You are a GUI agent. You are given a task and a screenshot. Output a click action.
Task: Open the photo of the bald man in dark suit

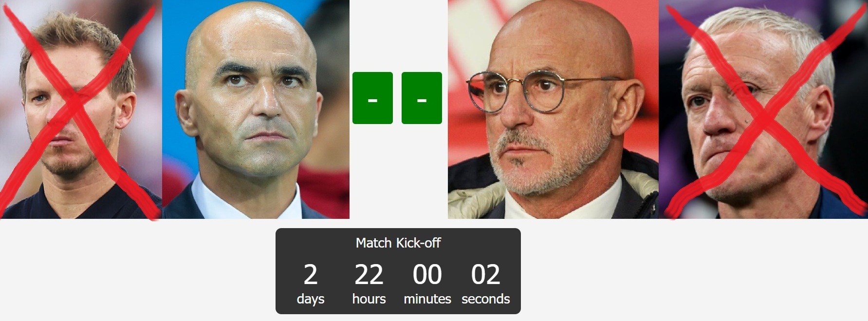click(256, 109)
